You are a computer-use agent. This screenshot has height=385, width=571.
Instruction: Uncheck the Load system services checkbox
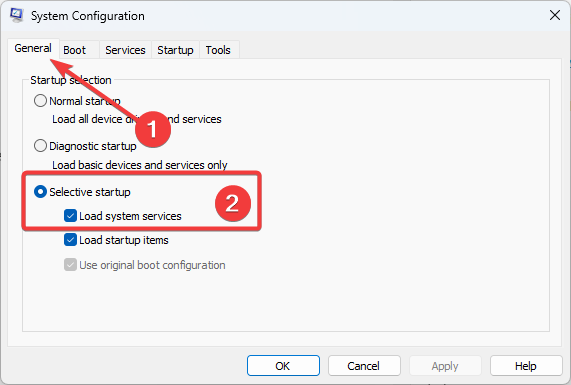pyautogui.click(x=70, y=216)
